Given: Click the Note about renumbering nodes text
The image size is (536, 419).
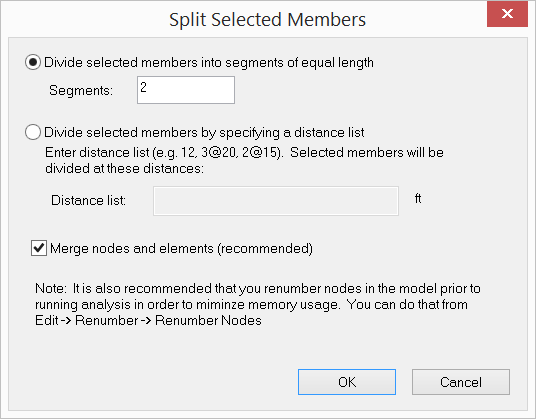Looking at the screenshot, I should (258, 305).
